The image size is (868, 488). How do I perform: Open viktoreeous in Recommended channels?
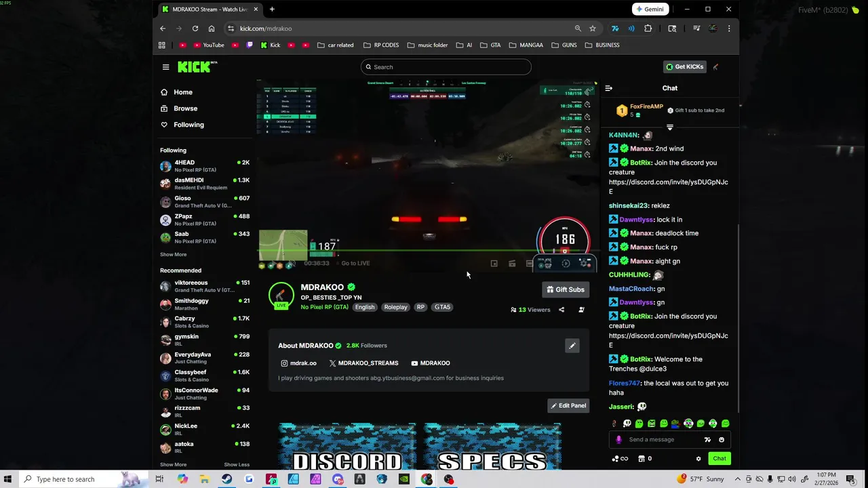pyautogui.click(x=205, y=286)
